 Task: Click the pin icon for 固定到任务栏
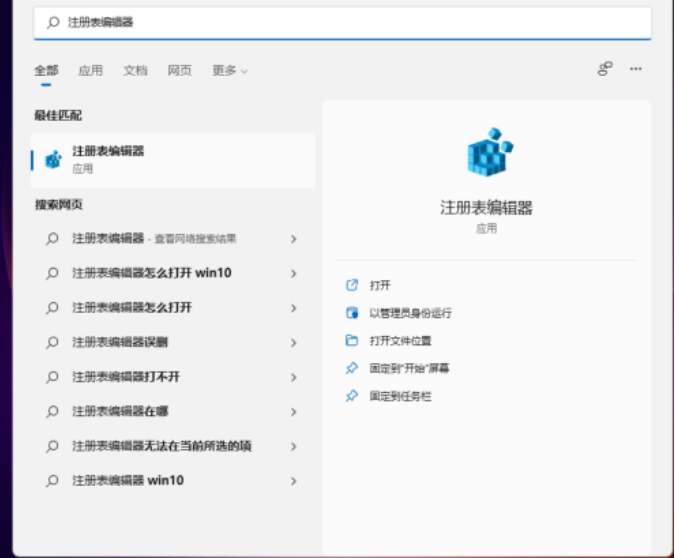pos(351,397)
